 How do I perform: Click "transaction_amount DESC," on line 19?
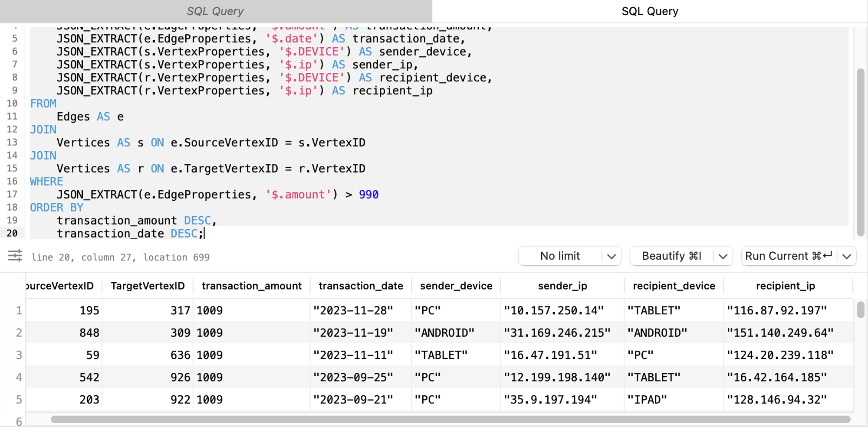(x=137, y=221)
